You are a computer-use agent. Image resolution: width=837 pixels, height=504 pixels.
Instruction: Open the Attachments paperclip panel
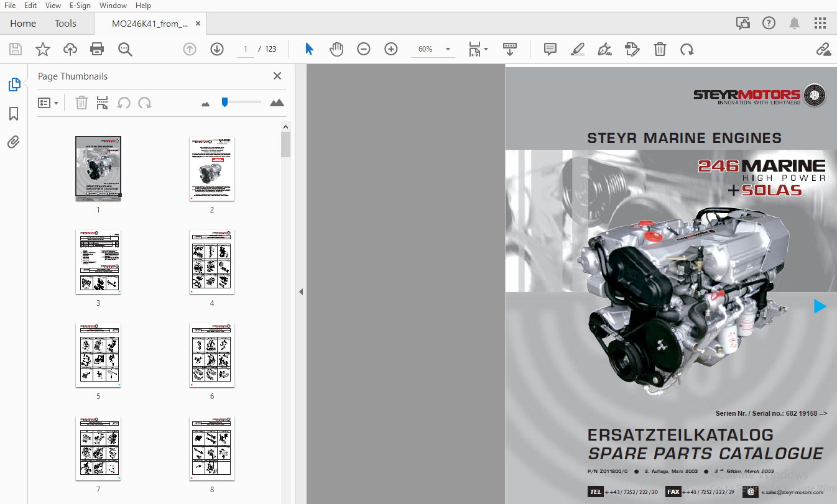[14, 142]
